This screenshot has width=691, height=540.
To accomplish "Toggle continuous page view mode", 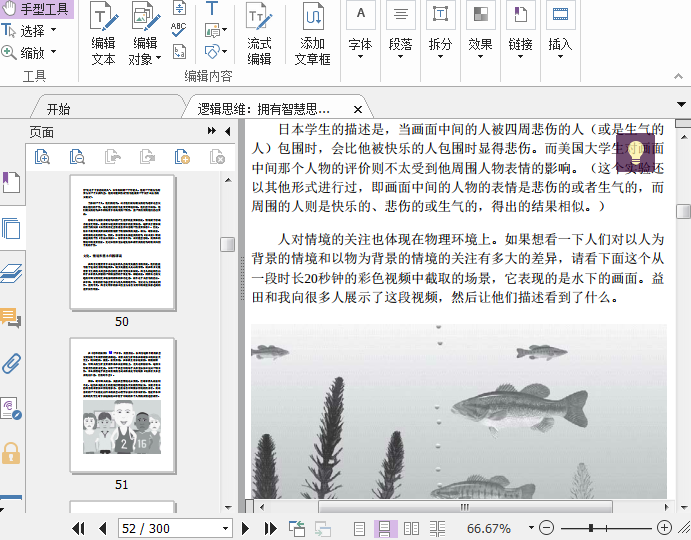I will tap(385, 528).
